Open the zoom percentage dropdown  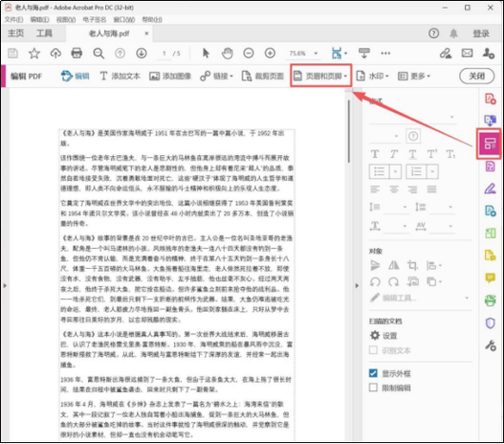[x=316, y=54]
